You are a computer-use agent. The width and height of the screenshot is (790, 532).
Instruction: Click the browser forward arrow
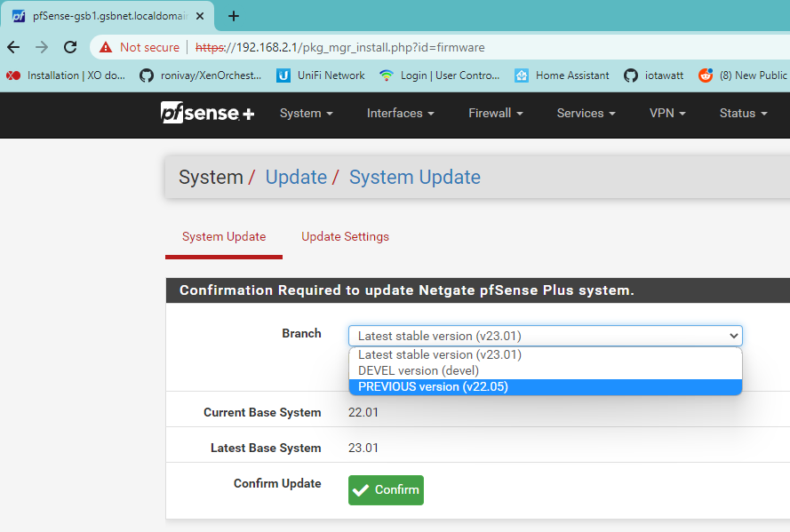(x=42, y=47)
